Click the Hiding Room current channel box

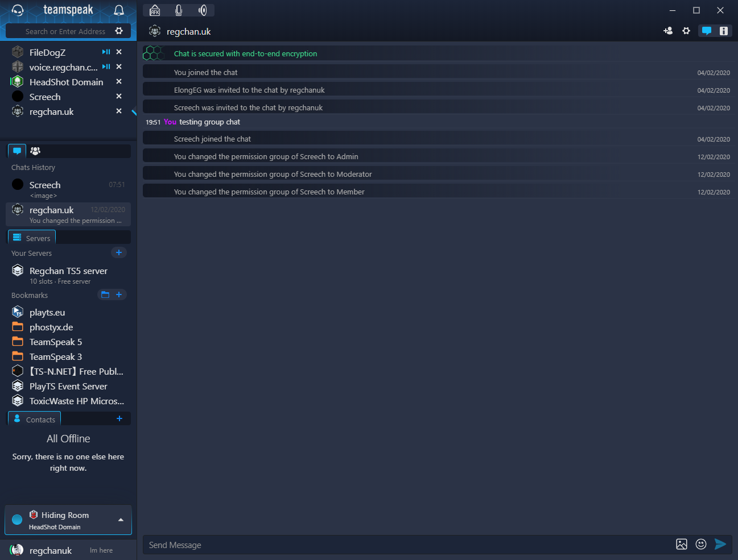coord(68,520)
